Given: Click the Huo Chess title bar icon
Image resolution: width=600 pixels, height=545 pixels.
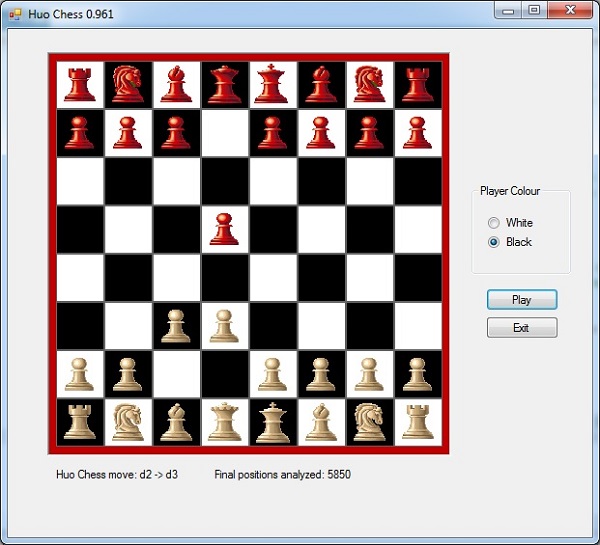Looking at the screenshot, I should [15, 14].
